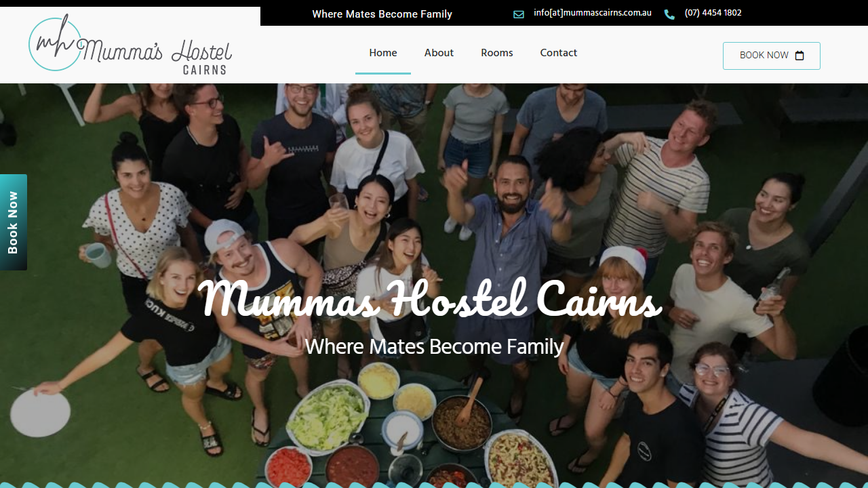Open the Home menu item
This screenshot has height=488, width=868.
[383, 53]
